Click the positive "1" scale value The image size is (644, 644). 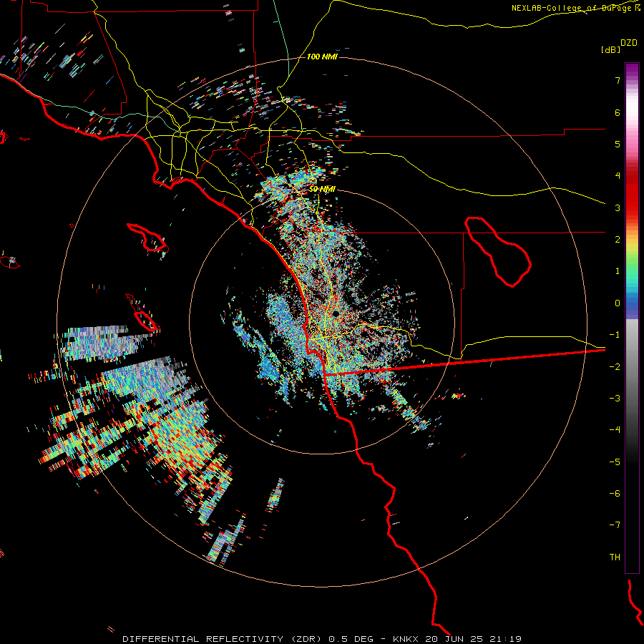pos(618,271)
